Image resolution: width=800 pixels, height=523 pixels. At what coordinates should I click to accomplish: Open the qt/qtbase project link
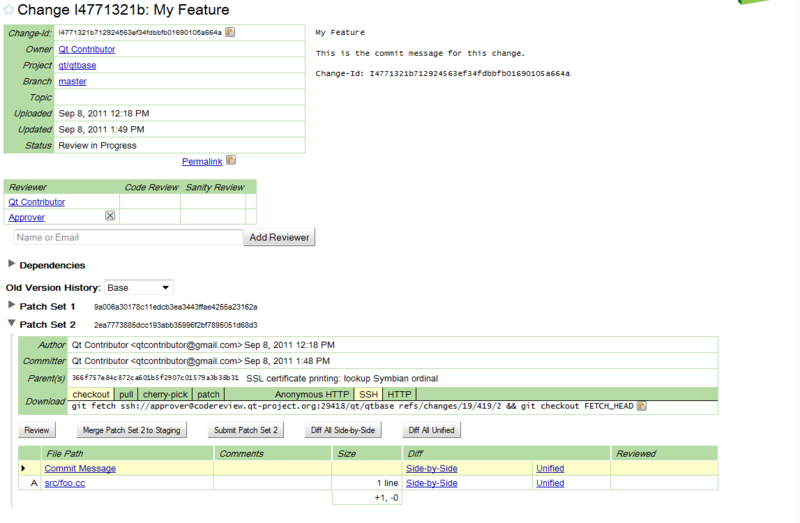77,65
